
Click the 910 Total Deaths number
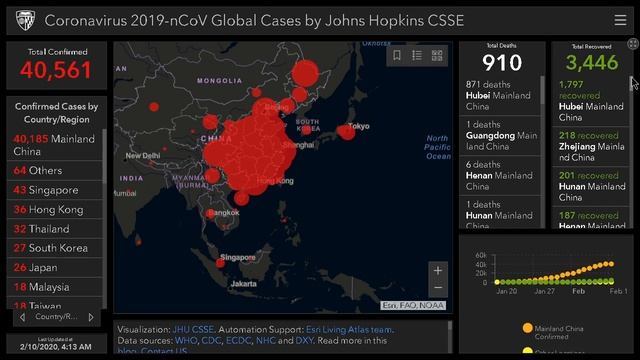[x=502, y=63]
